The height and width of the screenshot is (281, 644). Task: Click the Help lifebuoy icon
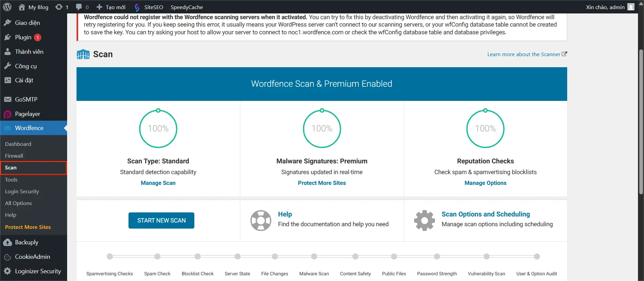(x=261, y=220)
